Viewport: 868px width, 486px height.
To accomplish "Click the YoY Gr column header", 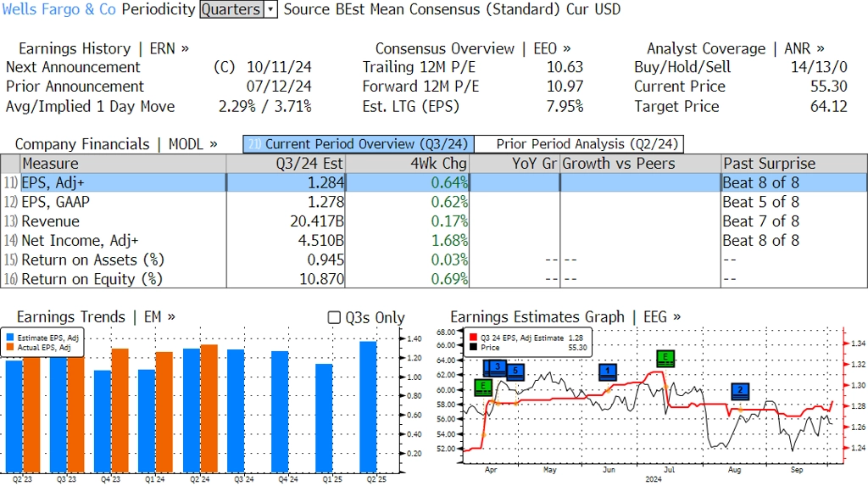I will (x=515, y=164).
